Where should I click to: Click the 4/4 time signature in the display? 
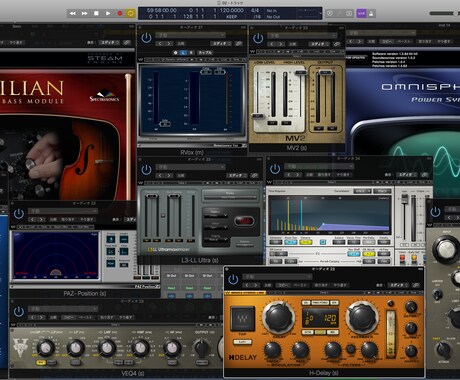tap(255, 10)
